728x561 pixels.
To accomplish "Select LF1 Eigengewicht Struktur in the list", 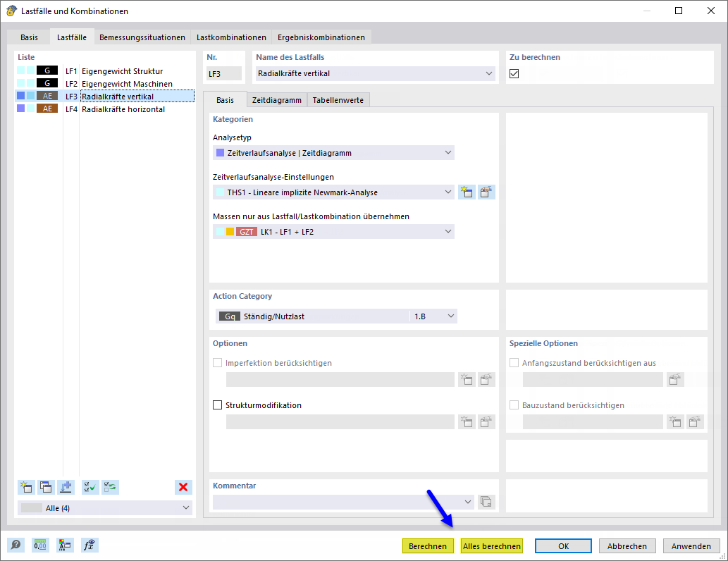I will coord(105,71).
